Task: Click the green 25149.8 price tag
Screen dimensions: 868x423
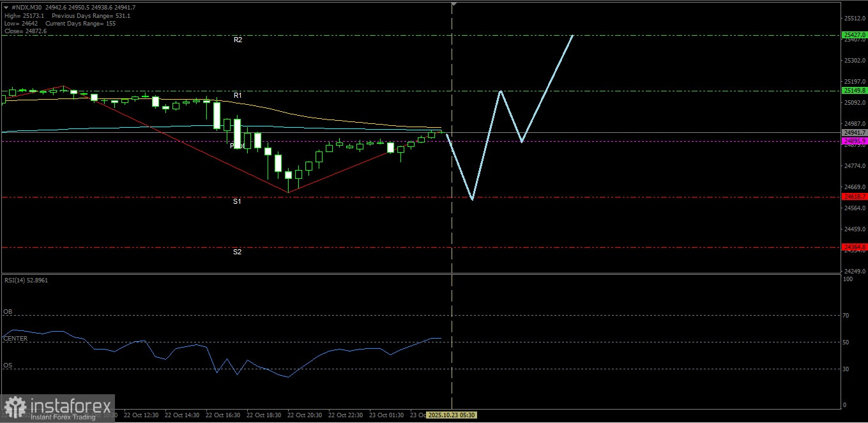Action: [855, 91]
